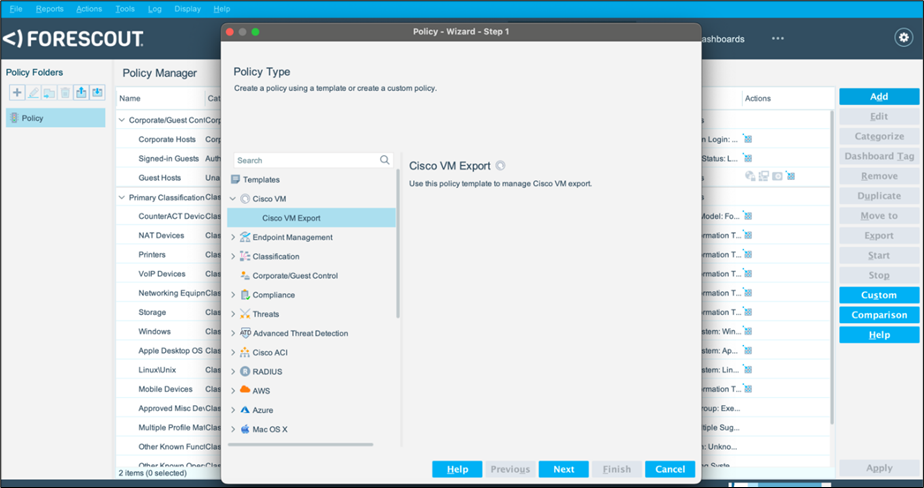Image resolution: width=924 pixels, height=488 pixels.
Task: Click the AWS cloud icon
Action: pos(245,390)
